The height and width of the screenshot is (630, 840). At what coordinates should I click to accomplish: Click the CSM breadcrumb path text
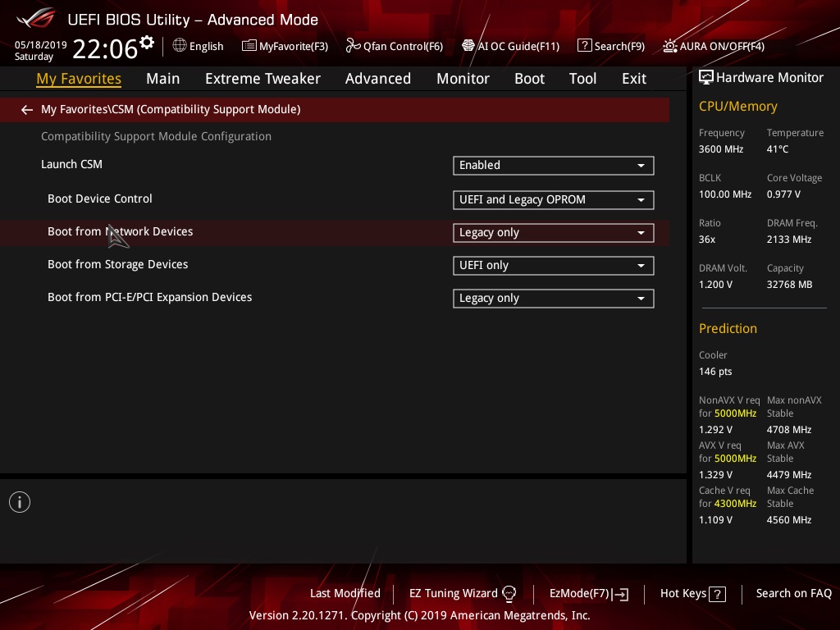[x=171, y=109]
